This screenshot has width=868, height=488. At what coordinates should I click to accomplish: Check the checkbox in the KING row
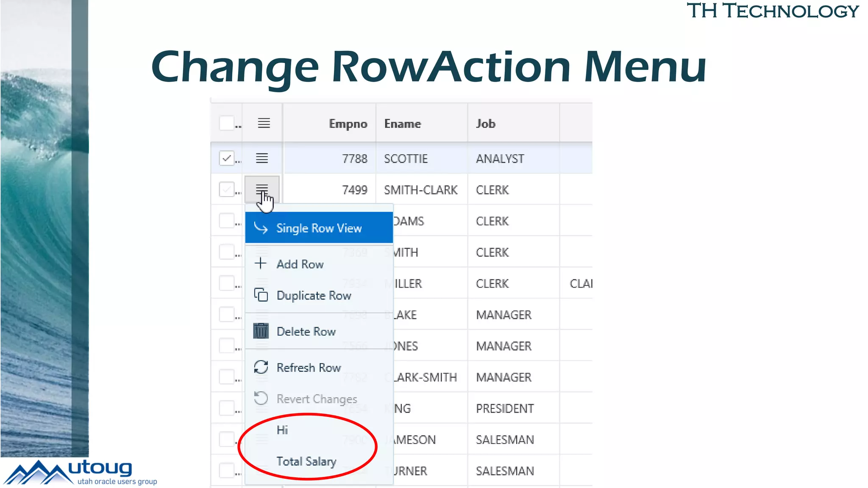point(227,408)
